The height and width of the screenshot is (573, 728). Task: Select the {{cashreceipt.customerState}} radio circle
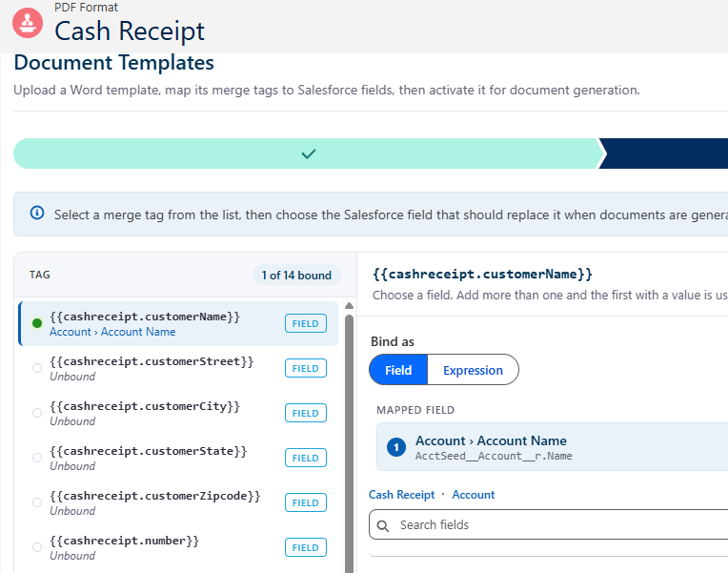click(37, 458)
